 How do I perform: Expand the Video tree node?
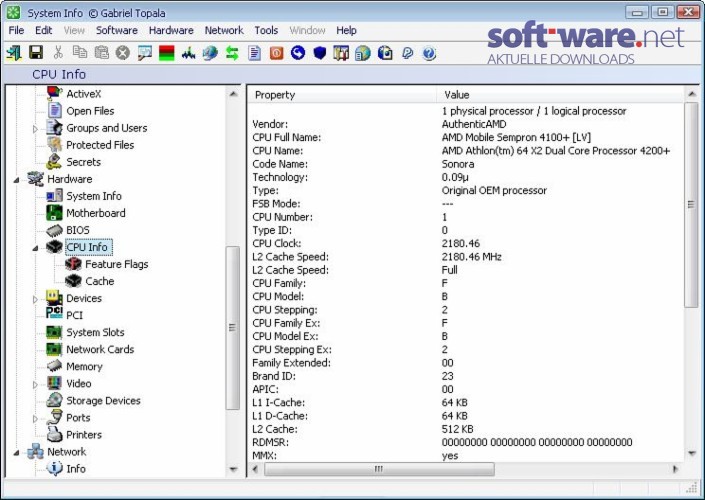36,384
